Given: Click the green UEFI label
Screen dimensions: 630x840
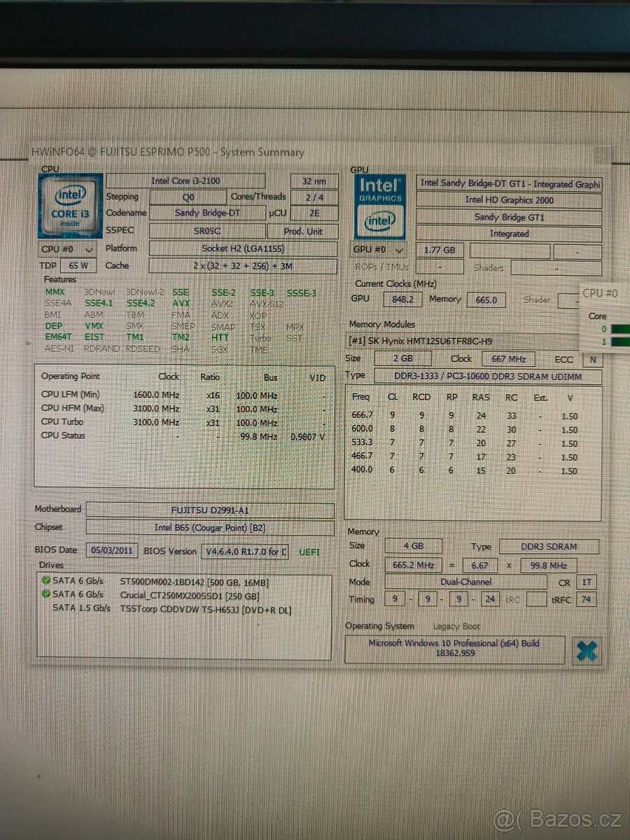Looking at the screenshot, I should coord(309,552).
